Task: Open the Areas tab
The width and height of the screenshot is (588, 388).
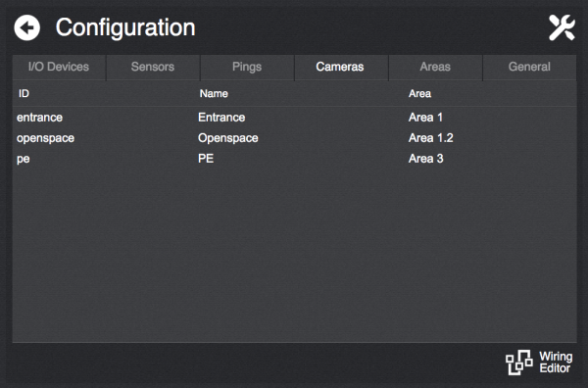Action: 435,67
